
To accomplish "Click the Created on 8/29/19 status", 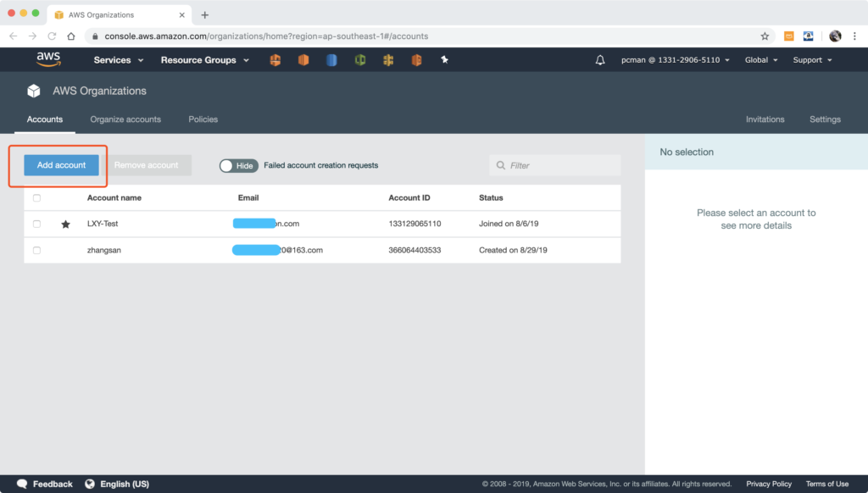I will [x=513, y=250].
